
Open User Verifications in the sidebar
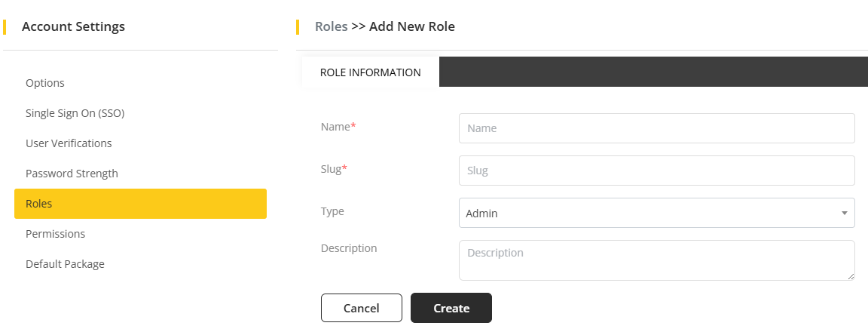69,143
